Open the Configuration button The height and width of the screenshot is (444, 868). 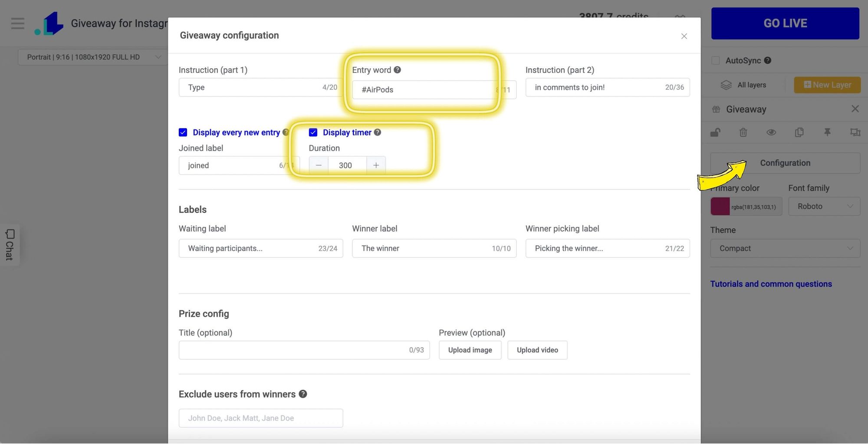click(x=785, y=163)
